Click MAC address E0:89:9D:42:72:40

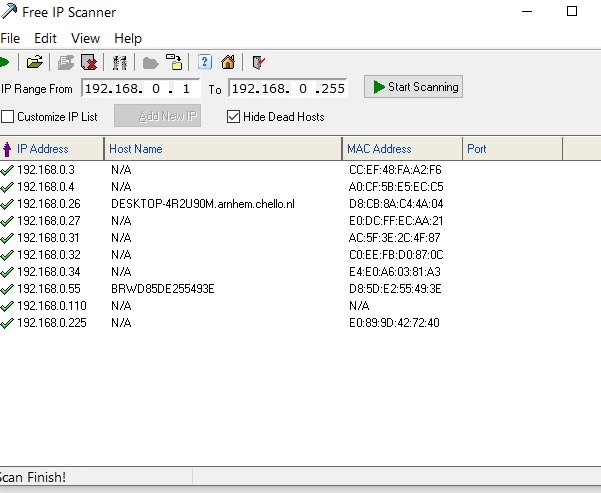(394, 323)
